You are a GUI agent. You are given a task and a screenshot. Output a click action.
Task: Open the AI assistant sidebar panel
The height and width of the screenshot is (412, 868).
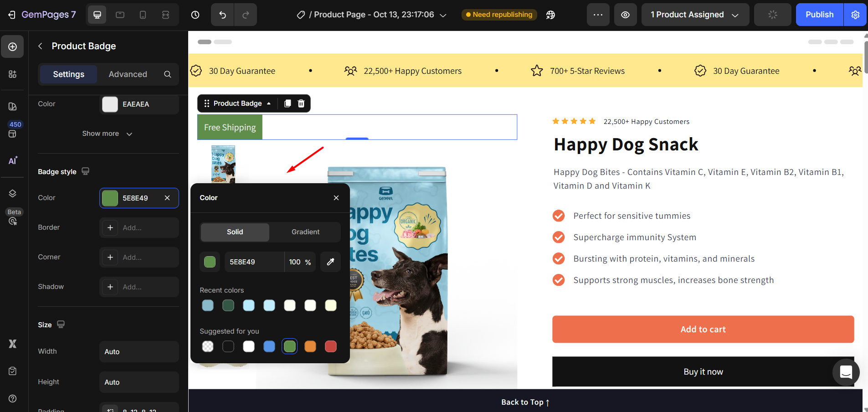[12, 160]
